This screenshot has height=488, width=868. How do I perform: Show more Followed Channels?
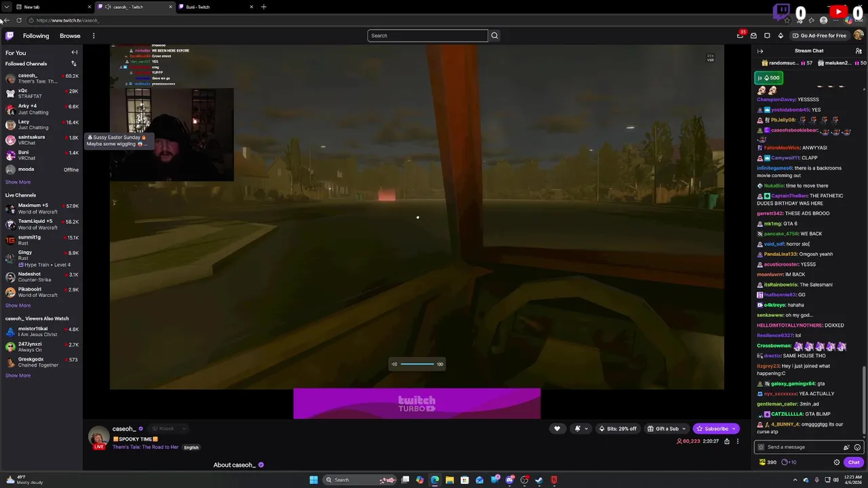coord(18,182)
